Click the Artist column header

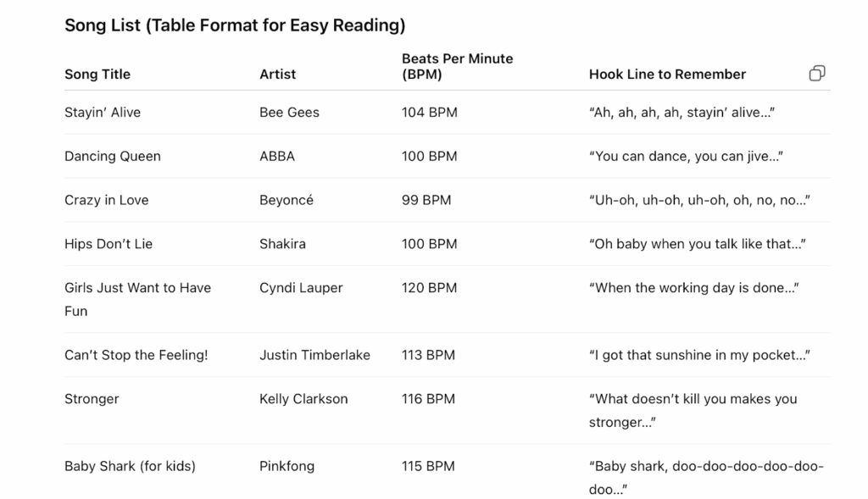(x=277, y=75)
